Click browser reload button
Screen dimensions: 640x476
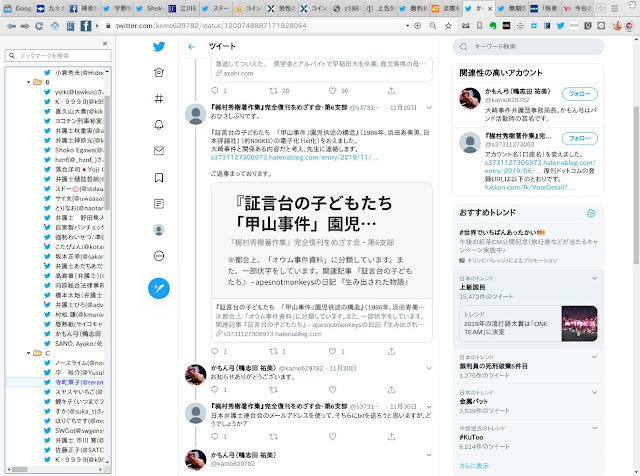point(39,26)
